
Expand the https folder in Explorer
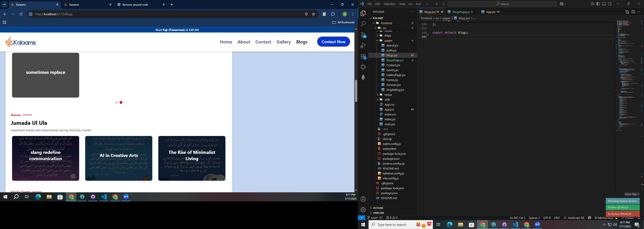point(377,36)
